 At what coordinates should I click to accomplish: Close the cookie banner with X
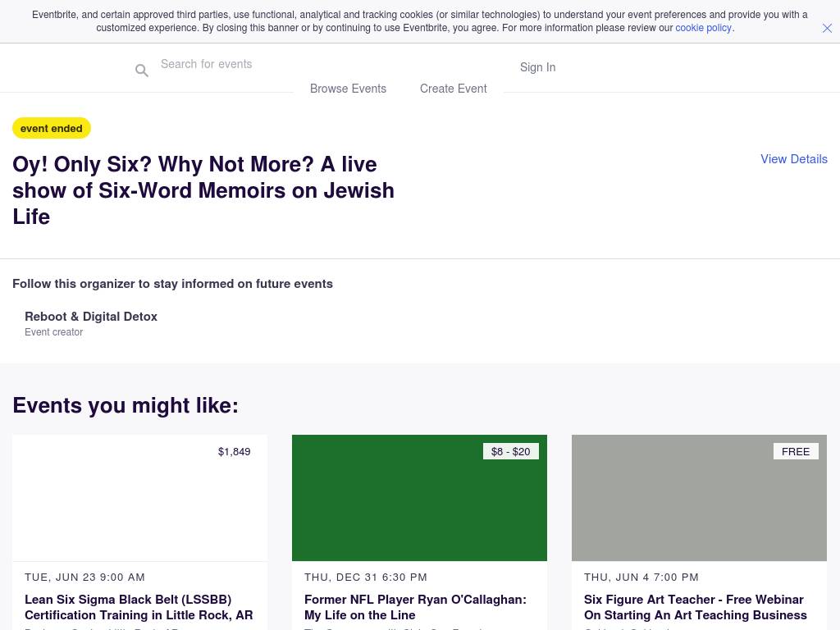(827, 28)
